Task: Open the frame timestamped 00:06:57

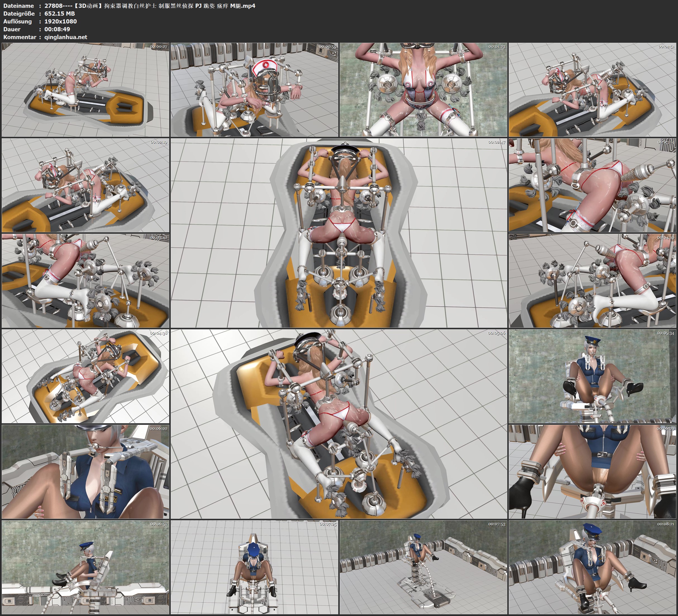Action: [85, 567]
